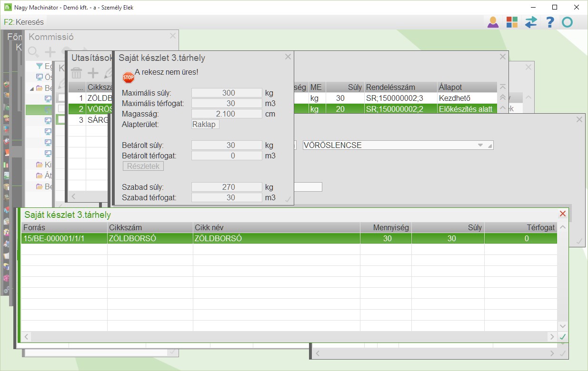Click the ME column header in Utasítások
The width and height of the screenshot is (588, 371).
[x=317, y=87]
